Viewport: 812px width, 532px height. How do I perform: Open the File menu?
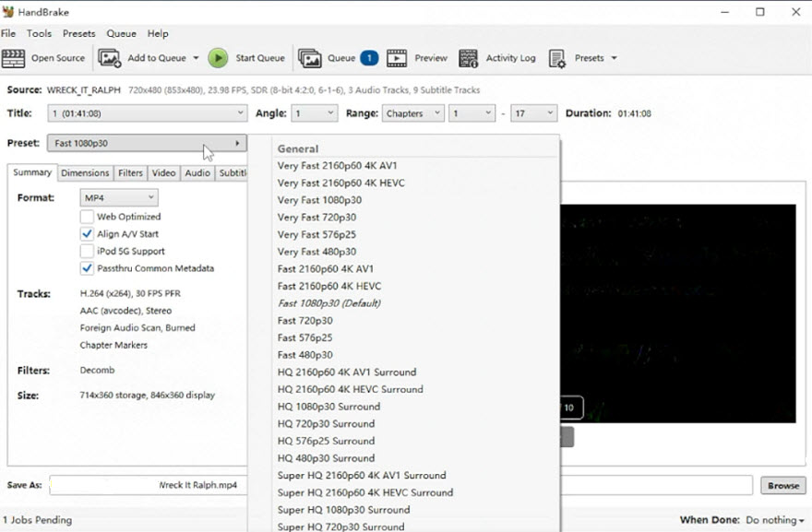pos(8,33)
